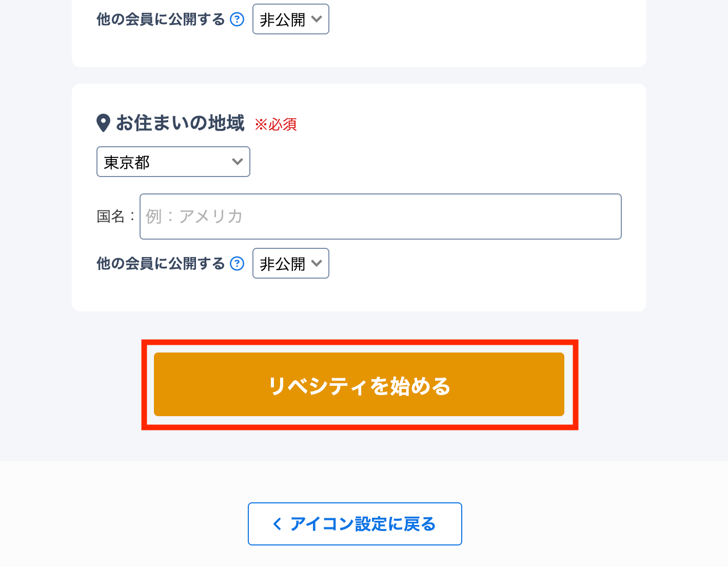
Task: Click the 他の会員に公開する label below 国名
Action: click(161, 264)
